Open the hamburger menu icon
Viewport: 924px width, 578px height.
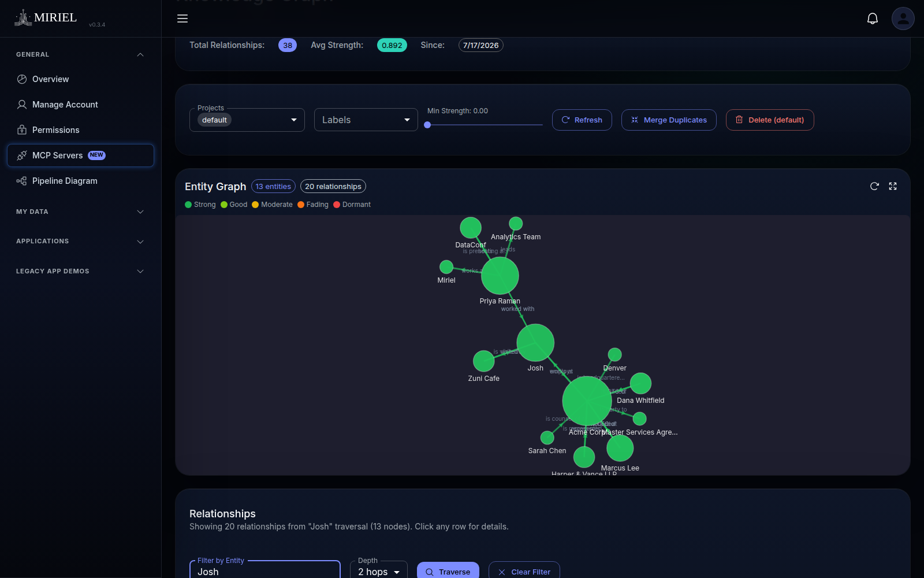coord(182,18)
